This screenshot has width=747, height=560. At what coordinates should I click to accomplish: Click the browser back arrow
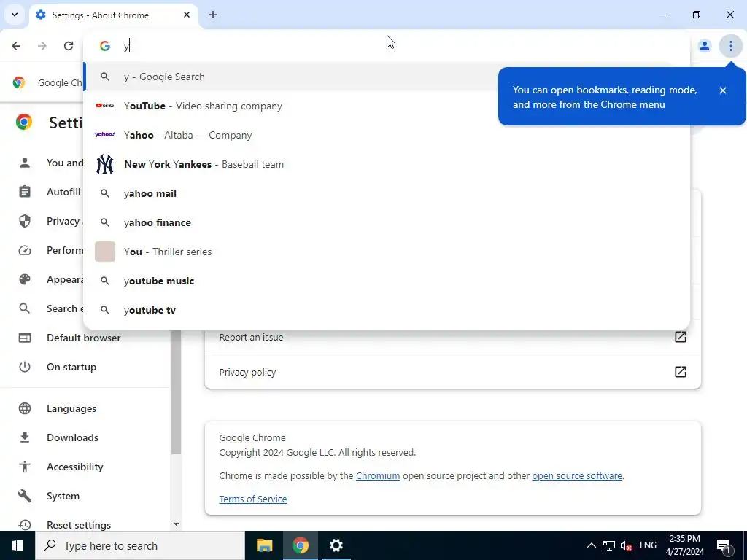(x=16, y=46)
